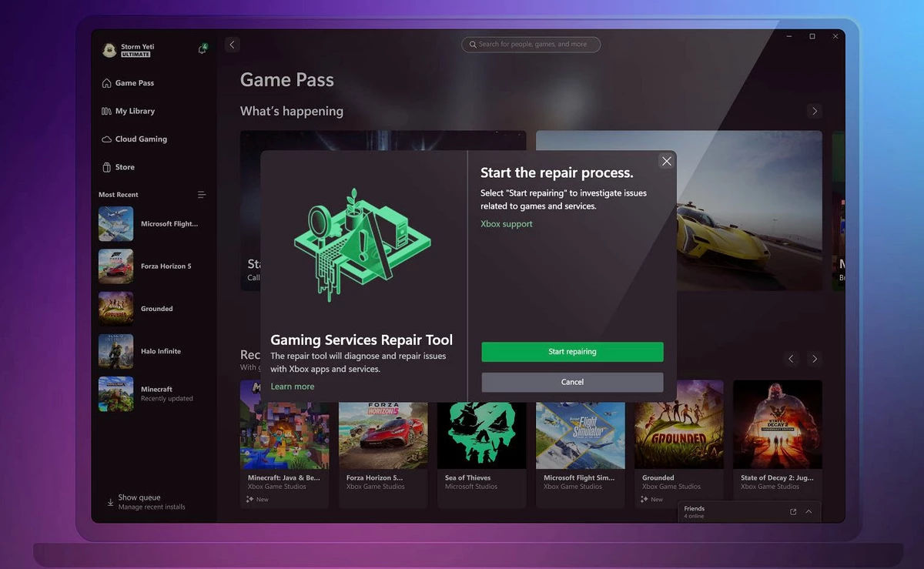The image size is (924, 569).
Task: Open the Sea of Thieves card
Action: point(482,443)
